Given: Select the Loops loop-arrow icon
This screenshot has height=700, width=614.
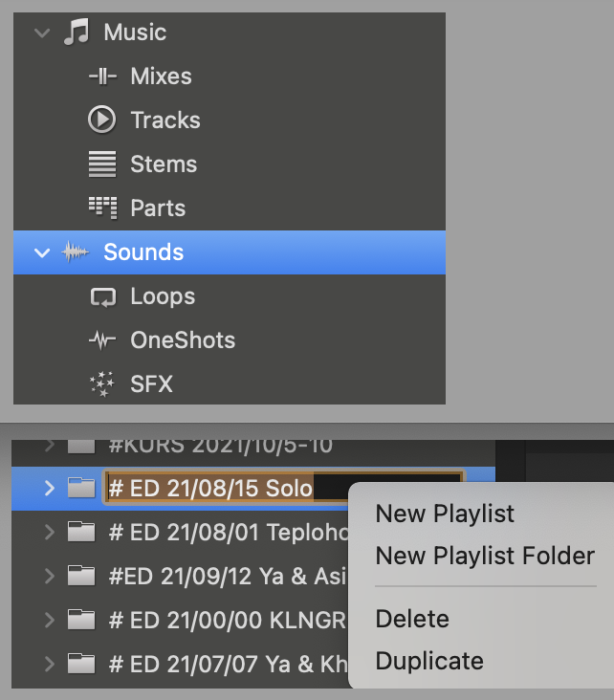Looking at the screenshot, I should [101, 296].
